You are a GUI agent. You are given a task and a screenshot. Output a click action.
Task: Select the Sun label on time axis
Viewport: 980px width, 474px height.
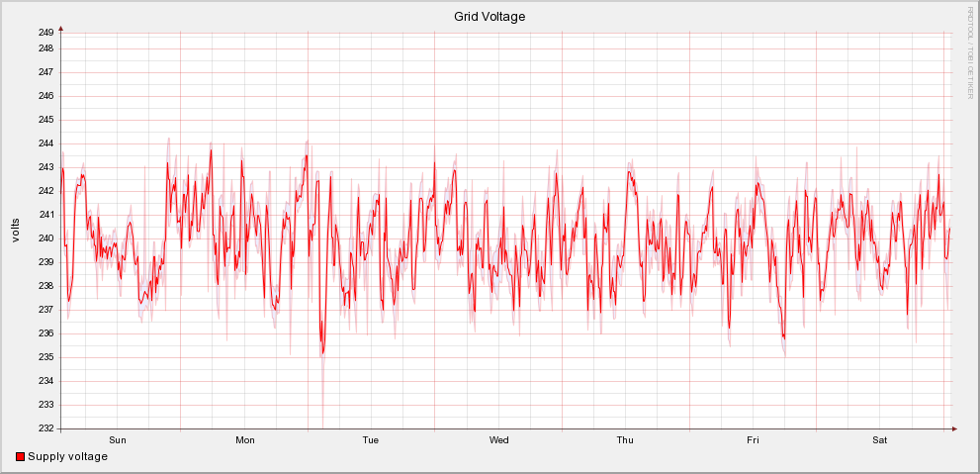pos(118,440)
